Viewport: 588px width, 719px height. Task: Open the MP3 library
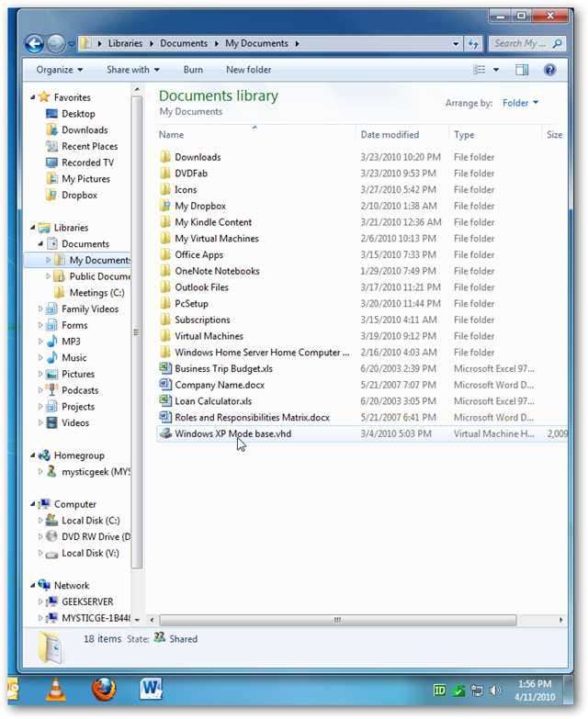coord(71,342)
